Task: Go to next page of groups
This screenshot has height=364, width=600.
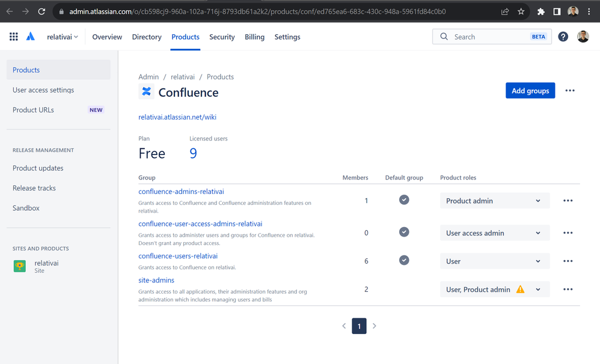Action: 374,326
